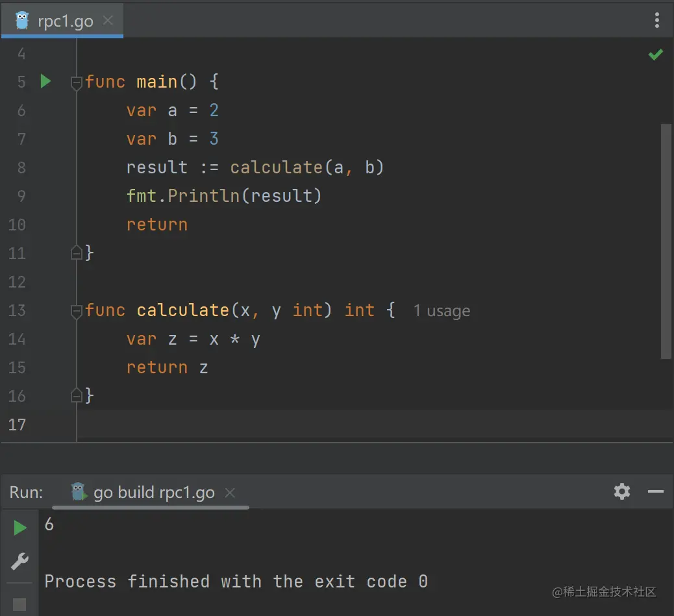Screen dimensions: 674x616
Task: Collapse the calculate function fold marker on line 13
Action: [76, 311]
